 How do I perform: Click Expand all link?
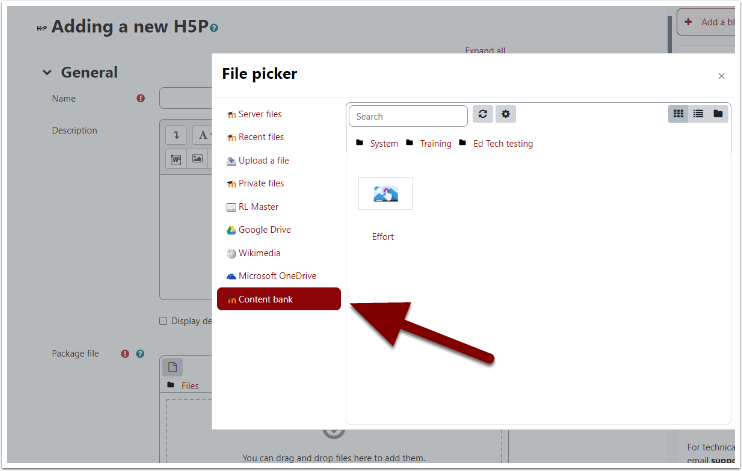coord(485,51)
